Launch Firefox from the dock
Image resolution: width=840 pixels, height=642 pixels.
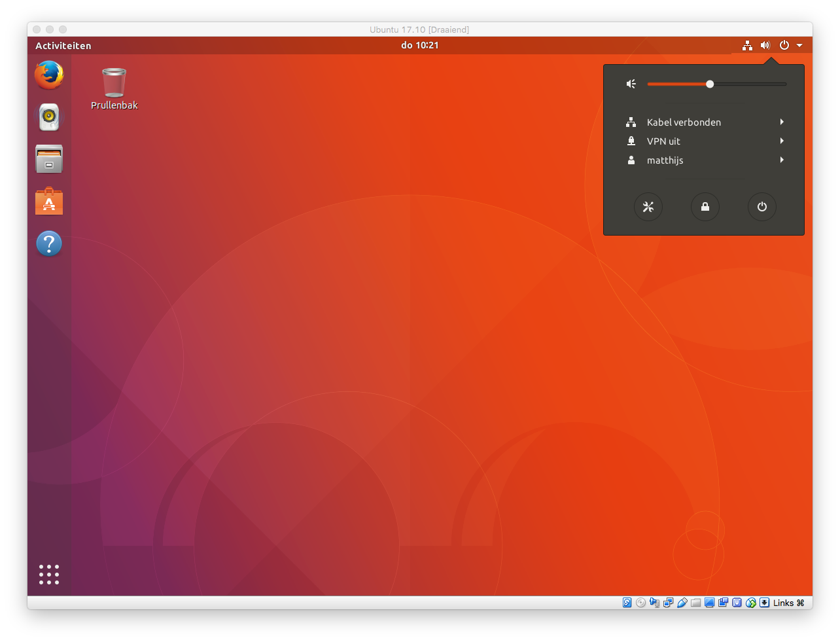point(49,75)
